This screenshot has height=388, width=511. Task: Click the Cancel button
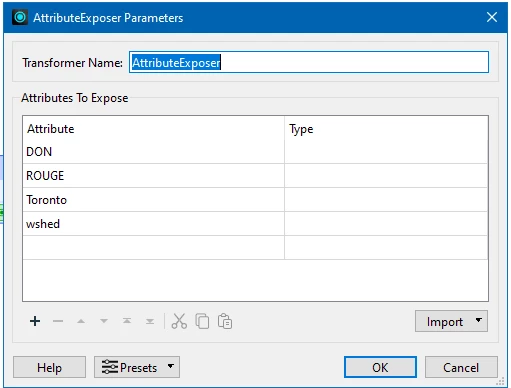[461, 367]
